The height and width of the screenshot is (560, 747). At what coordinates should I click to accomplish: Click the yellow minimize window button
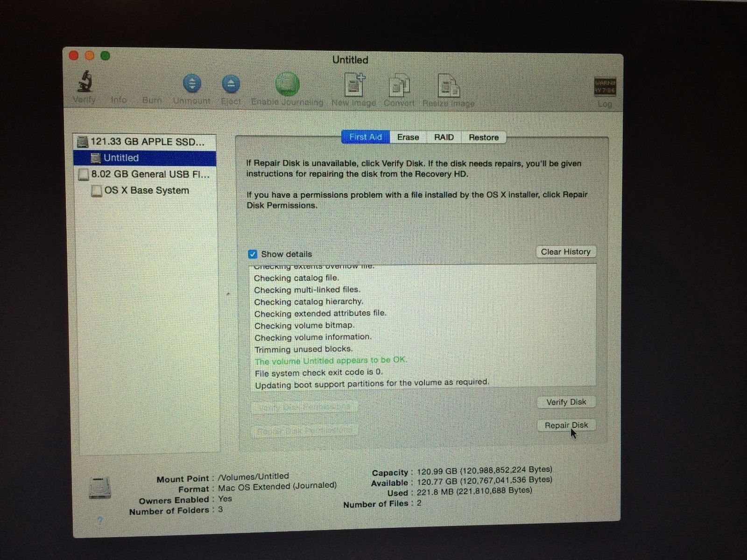[90, 56]
